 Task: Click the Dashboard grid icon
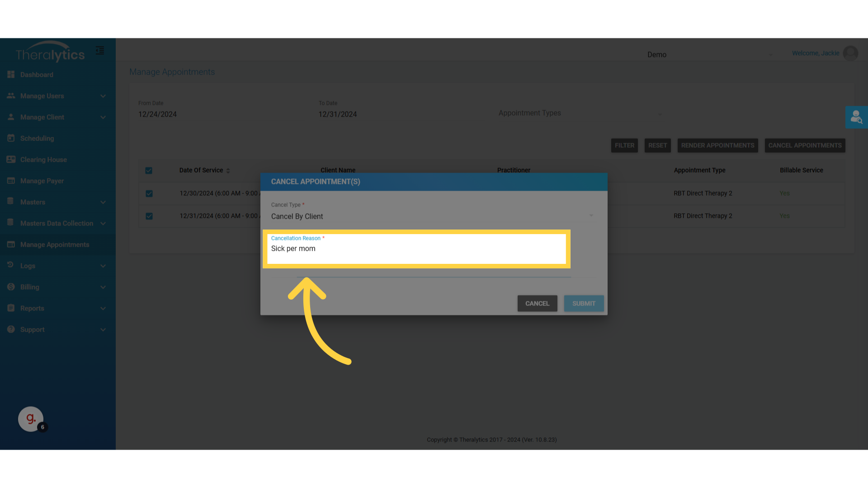pyautogui.click(x=11, y=75)
